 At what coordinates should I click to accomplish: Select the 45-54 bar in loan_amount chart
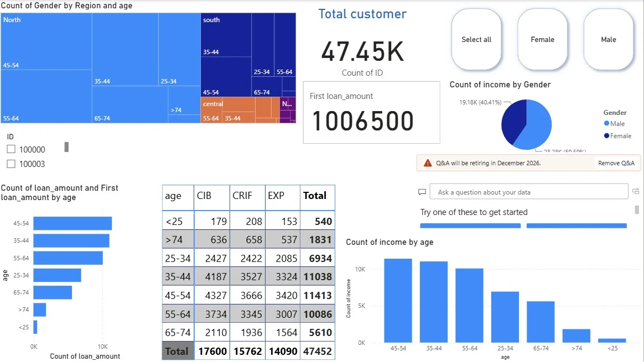(72, 223)
